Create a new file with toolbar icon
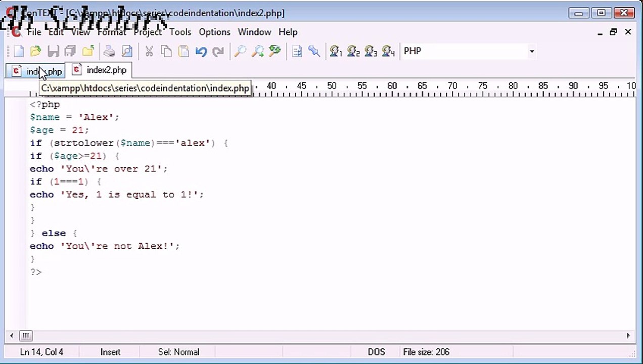This screenshot has height=364, width=643. pos(19,51)
